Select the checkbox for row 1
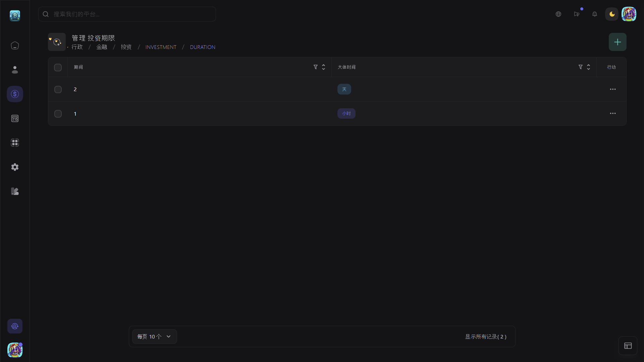The width and height of the screenshot is (644, 362). tap(58, 114)
